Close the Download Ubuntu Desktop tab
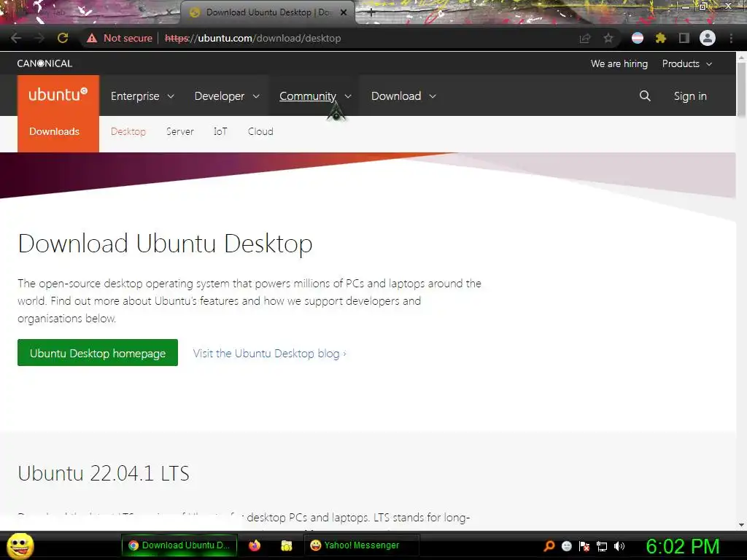 coord(344,12)
